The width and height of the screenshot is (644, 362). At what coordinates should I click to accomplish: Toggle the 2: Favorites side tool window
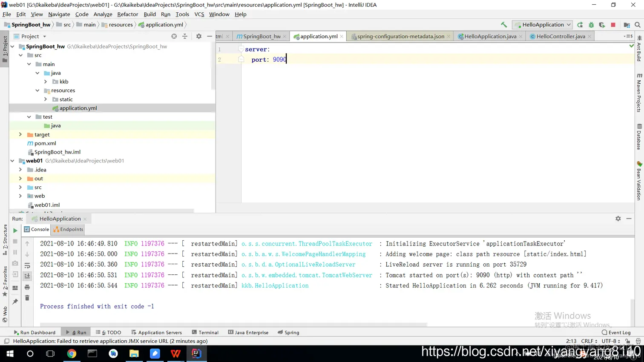5,281
